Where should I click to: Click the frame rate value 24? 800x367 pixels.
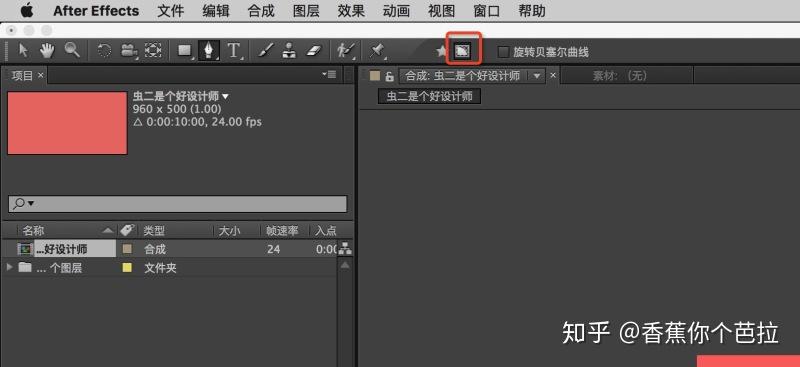pyautogui.click(x=273, y=249)
